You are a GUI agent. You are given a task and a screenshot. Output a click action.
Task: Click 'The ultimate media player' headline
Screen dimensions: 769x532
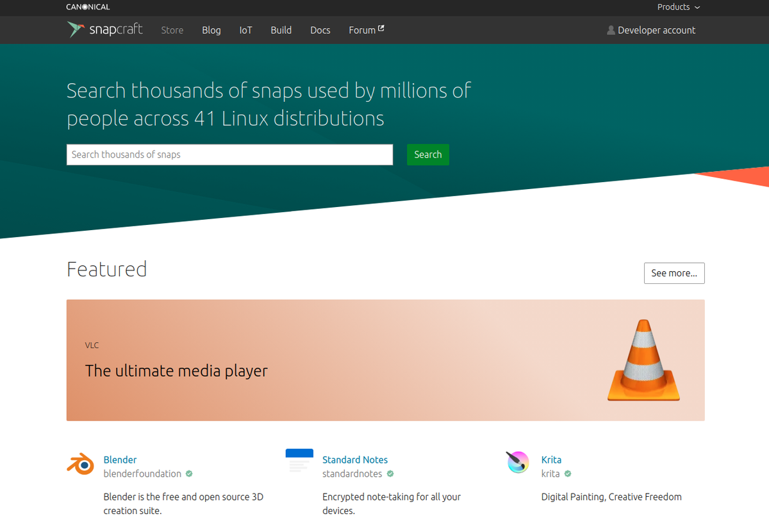click(176, 370)
